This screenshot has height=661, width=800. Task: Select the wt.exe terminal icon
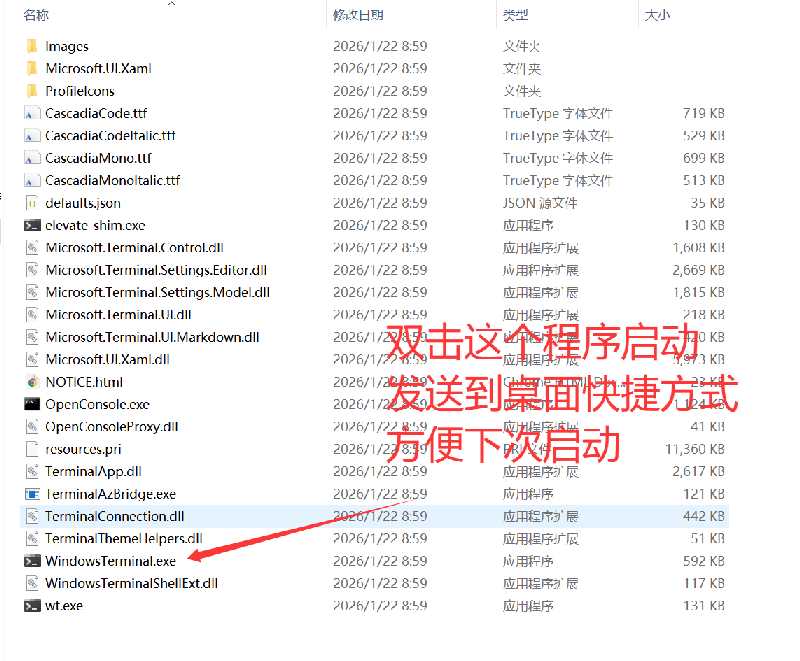click(32, 605)
